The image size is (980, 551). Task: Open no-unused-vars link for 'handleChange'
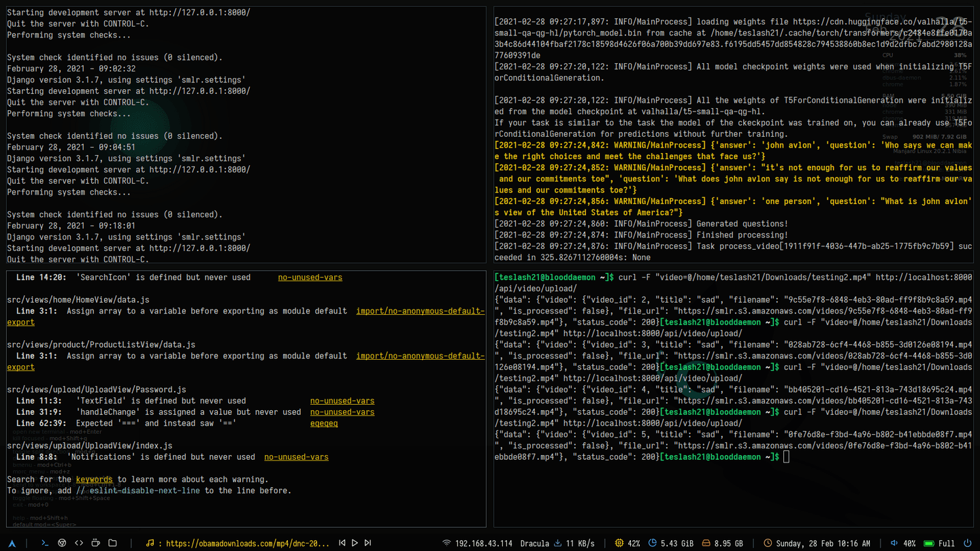[342, 412]
